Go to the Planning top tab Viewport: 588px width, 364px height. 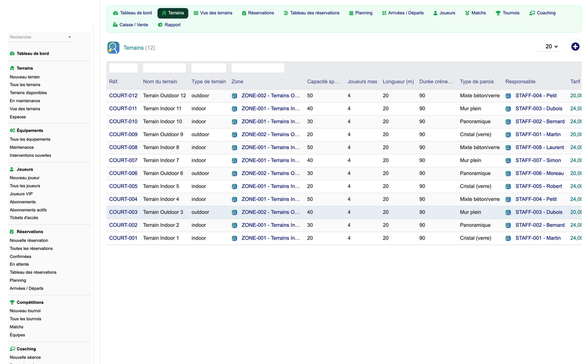pyautogui.click(x=361, y=13)
